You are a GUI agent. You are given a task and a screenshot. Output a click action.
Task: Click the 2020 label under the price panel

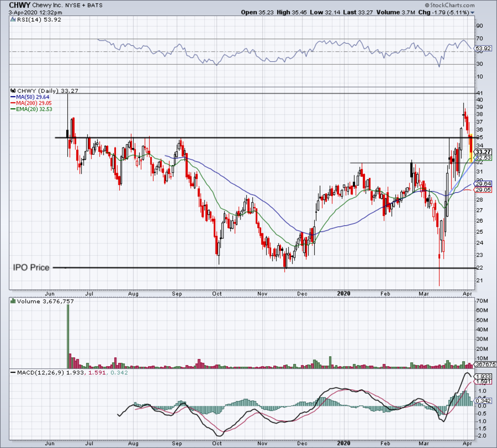coord(343,293)
